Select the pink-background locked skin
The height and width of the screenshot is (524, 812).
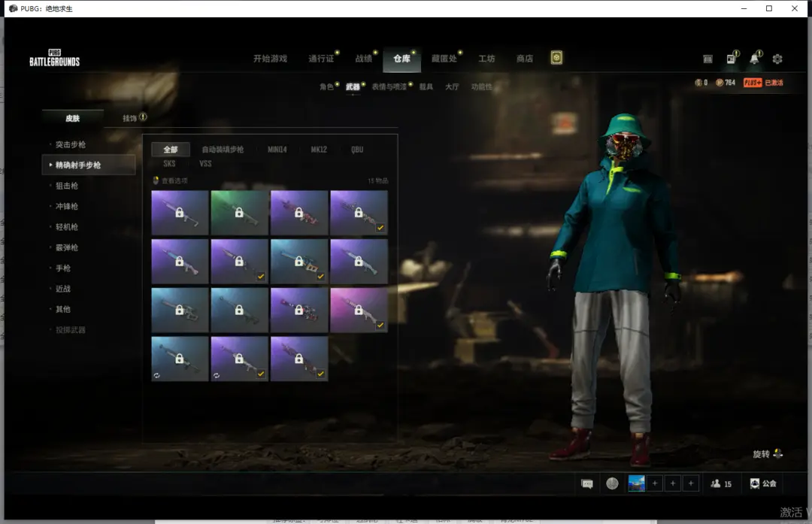click(359, 310)
